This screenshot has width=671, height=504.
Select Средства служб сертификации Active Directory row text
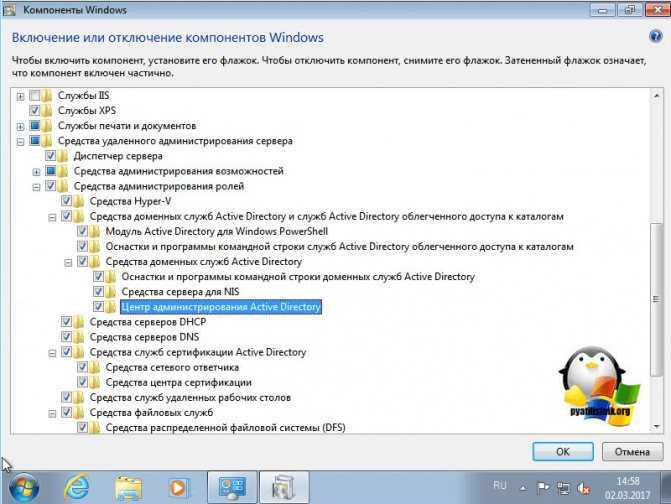point(198,352)
